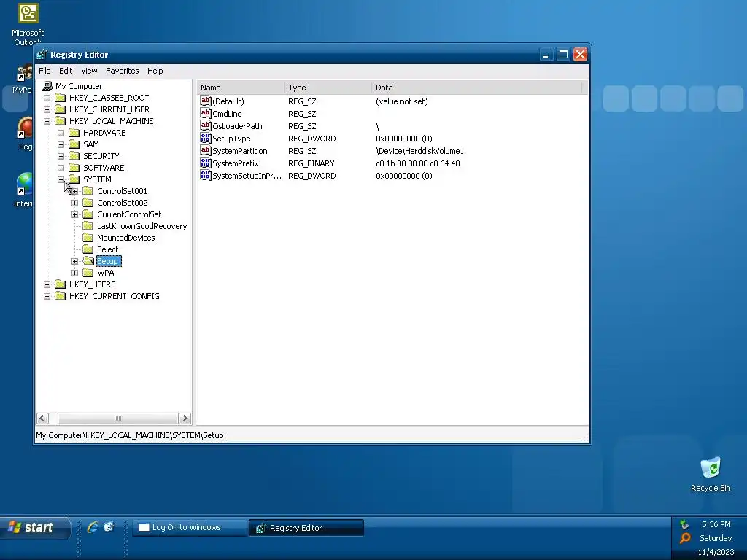Image resolution: width=747 pixels, height=560 pixels.
Task: Collapse the HKEY_LOCAL_MACHINE key
Action: click(47, 122)
